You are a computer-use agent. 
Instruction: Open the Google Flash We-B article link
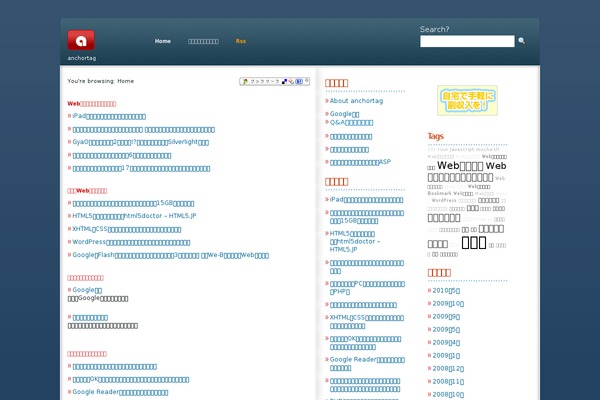[170, 255]
